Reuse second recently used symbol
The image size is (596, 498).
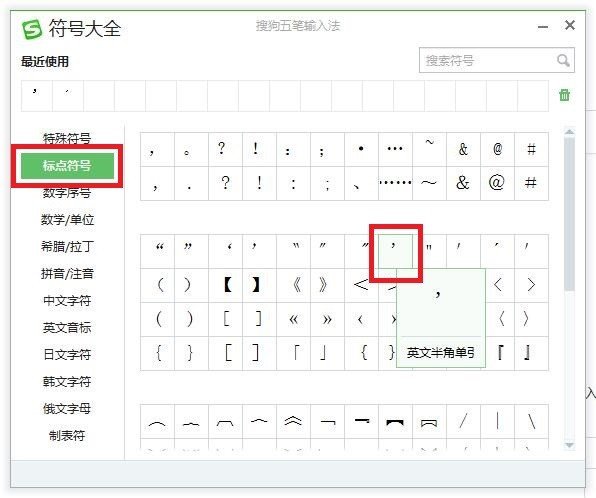pyautogui.click(x=68, y=96)
